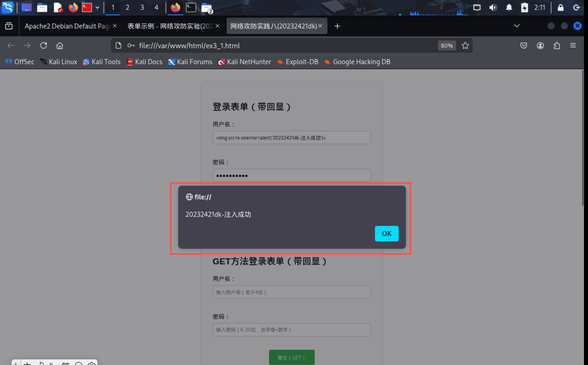Switch to Apache2 Debian Default Page tab
Image resolution: width=588 pixels, height=365 pixels.
(x=67, y=26)
